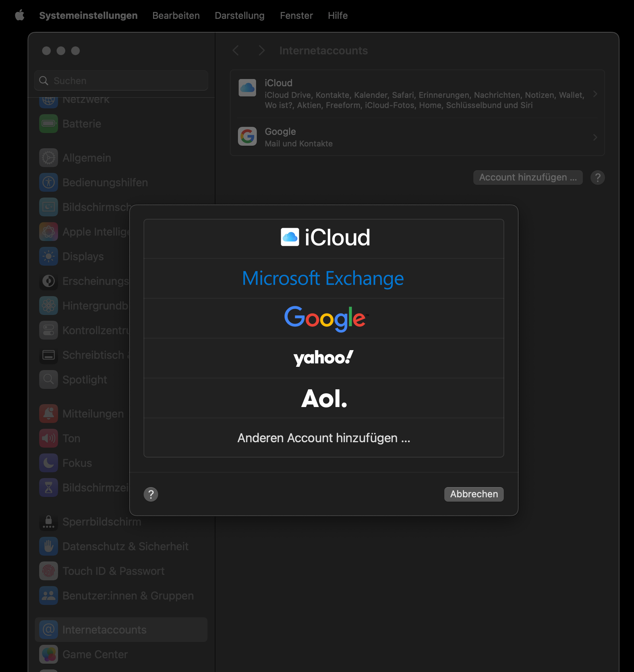Select Game Center in the sidebar
Viewport: 634px width, 672px height.
[x=121, y=654]
